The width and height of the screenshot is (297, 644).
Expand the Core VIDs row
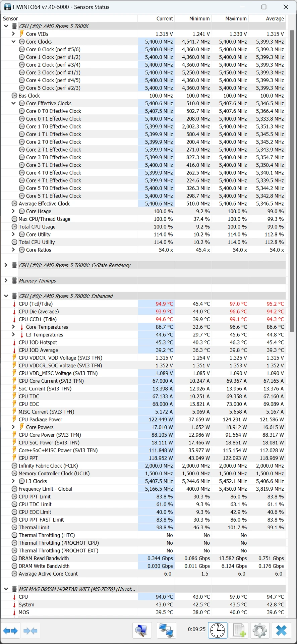tap(13, 34)
